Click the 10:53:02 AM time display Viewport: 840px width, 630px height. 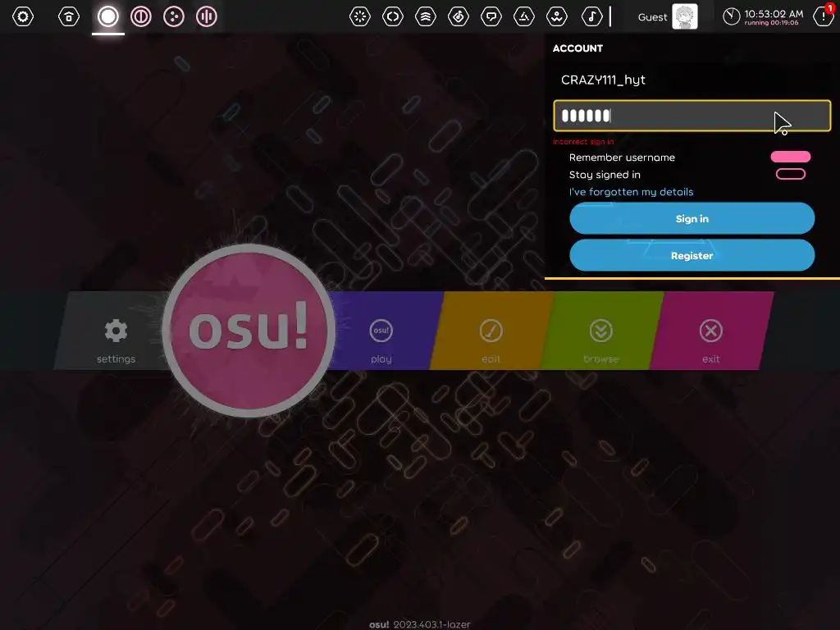pyautogui.click(x=774, y=14)
